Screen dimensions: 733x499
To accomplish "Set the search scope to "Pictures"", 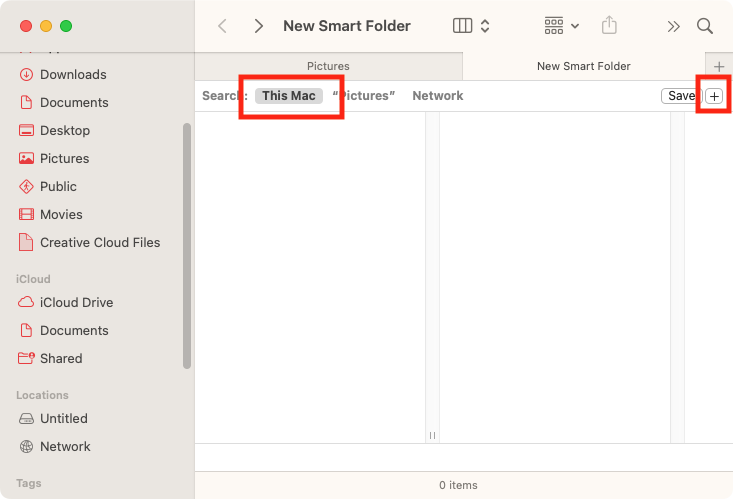I will [364, 95].
